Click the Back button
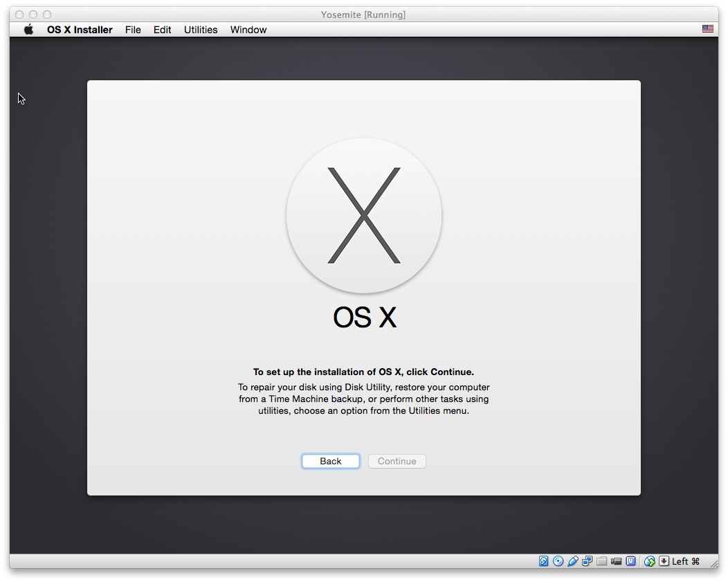The width and height of the screenshot is (728, 582). coord(331,461)
